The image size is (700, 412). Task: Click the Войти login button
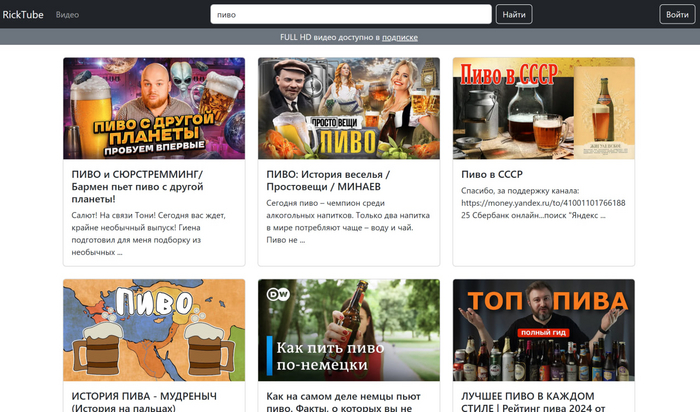pyautogui.click(x=677, y=14)
